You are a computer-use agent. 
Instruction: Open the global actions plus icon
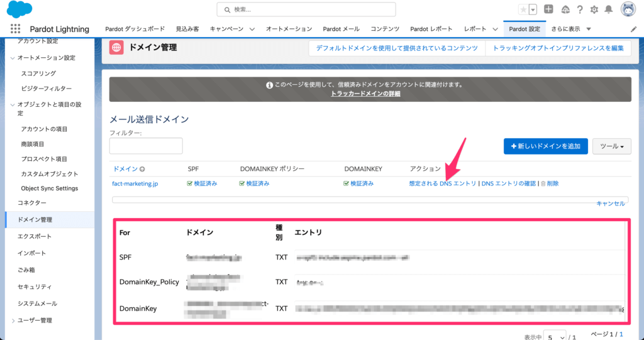(548, 9)
